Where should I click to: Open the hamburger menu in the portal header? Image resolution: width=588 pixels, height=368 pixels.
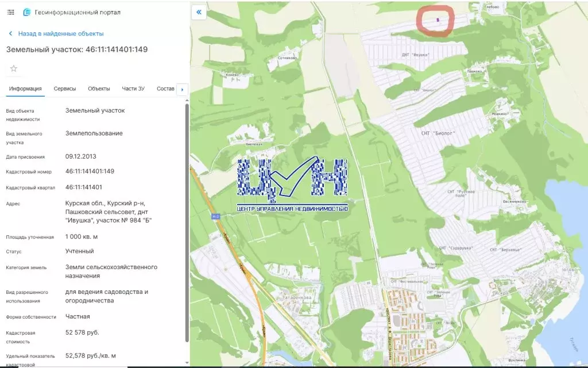point(10,12)
